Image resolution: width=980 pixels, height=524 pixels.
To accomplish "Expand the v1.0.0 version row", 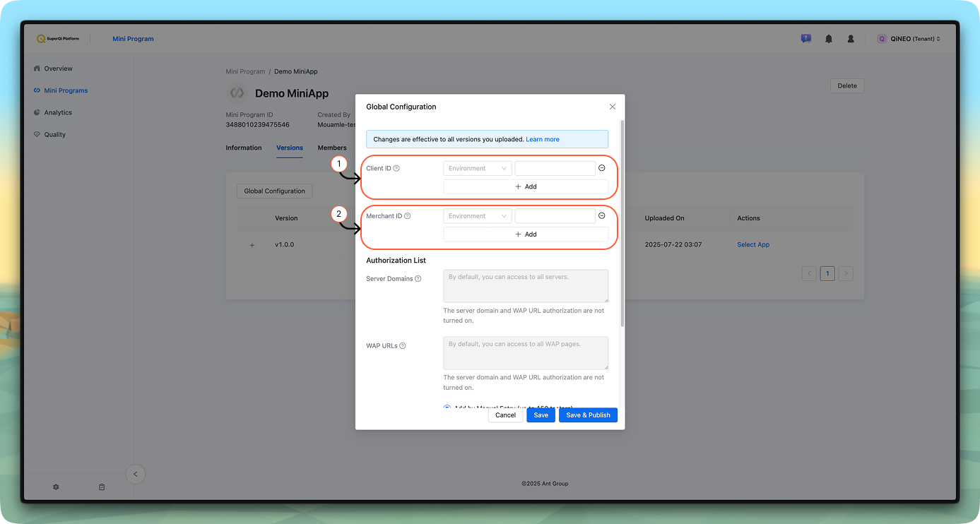I will tap(252, 245).
